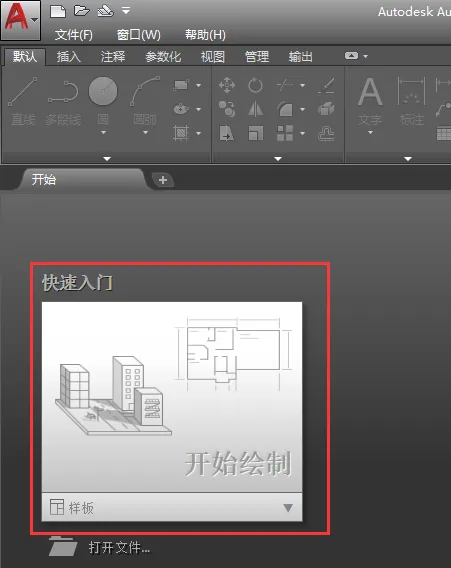
Task: Switch to the 插入 ribbon tab
Action: 68,57
